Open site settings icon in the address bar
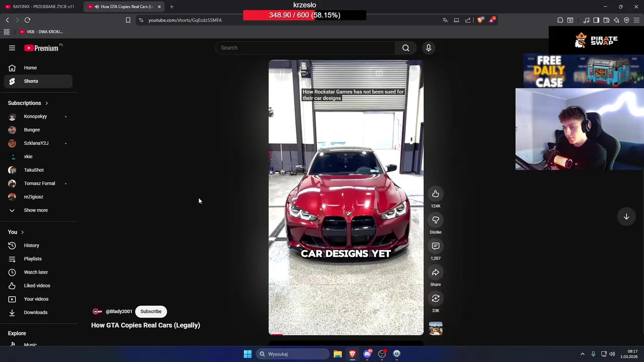 pos(141,20)
